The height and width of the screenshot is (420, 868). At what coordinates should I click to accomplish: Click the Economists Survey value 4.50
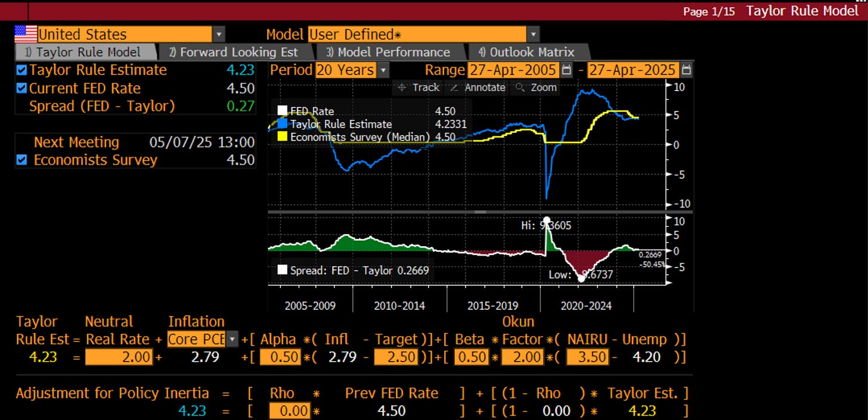pyautogui.click(x=240, y=160)
